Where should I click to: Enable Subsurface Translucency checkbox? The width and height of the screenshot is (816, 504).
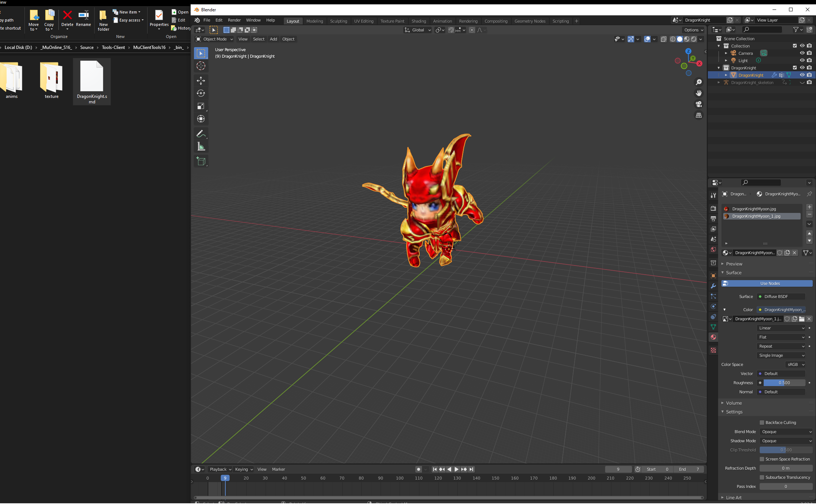click(x=762, y=478)
